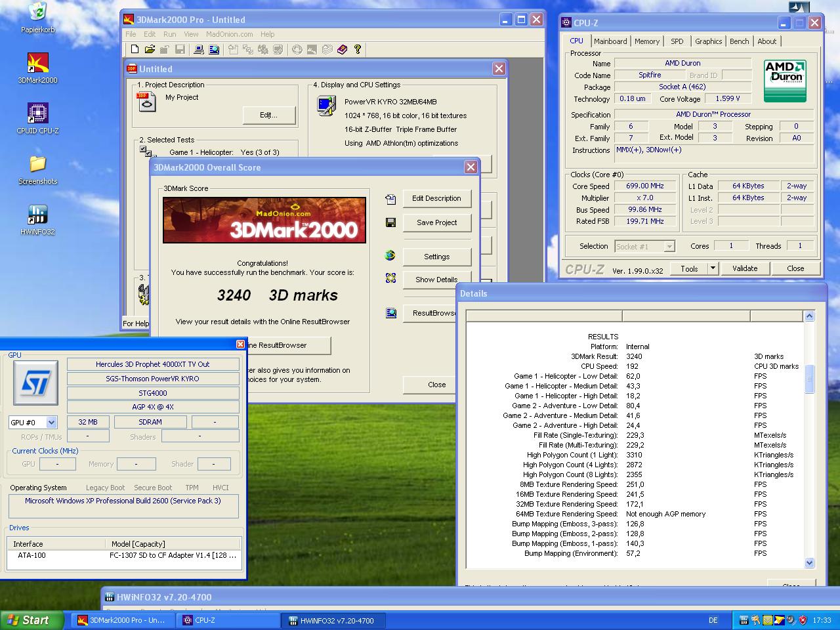
Task: Click the display settings computer icon
Action: pos(326,105)
